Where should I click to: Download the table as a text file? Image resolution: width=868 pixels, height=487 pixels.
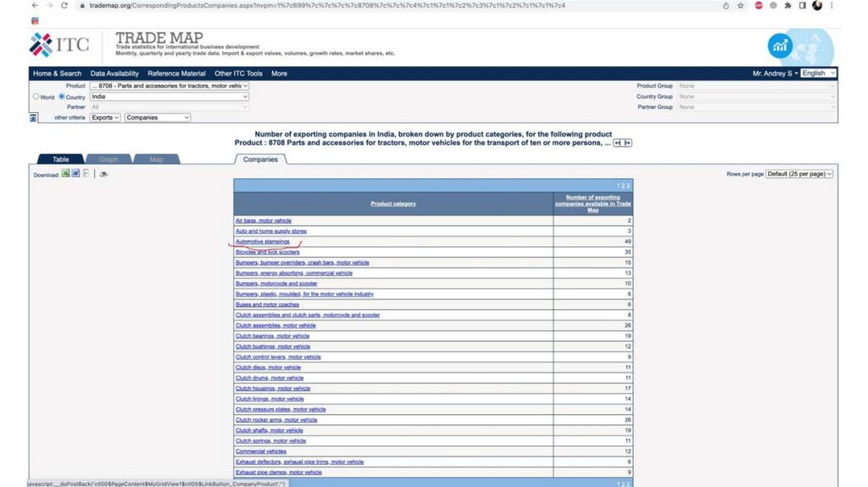click(86, 174)
